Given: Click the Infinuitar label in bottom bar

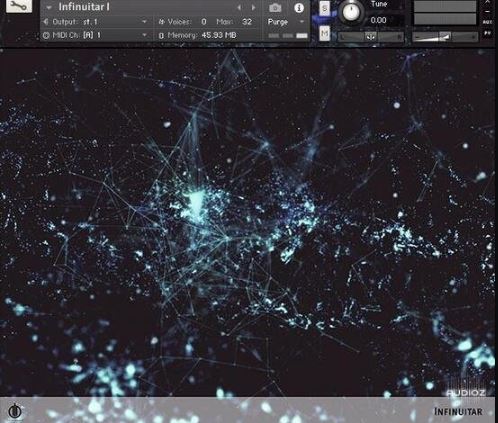Looking at the screenshot, I should coord(458,412).
